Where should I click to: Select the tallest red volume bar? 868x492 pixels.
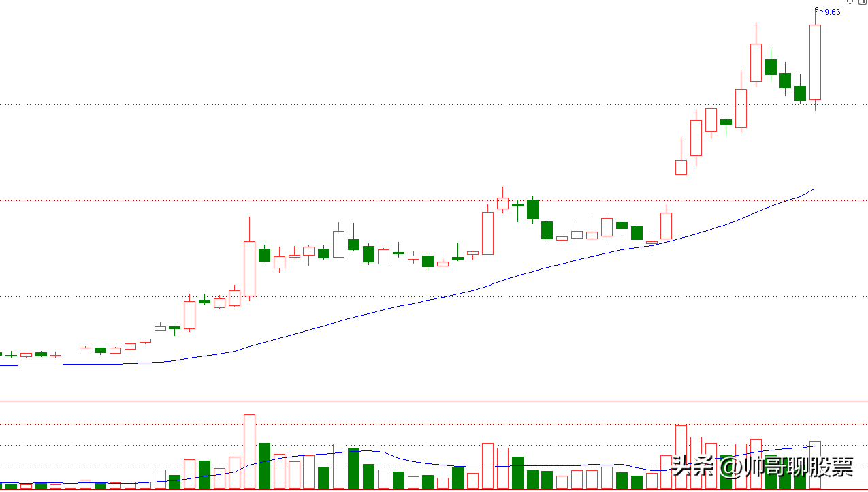tap(249, 451)
